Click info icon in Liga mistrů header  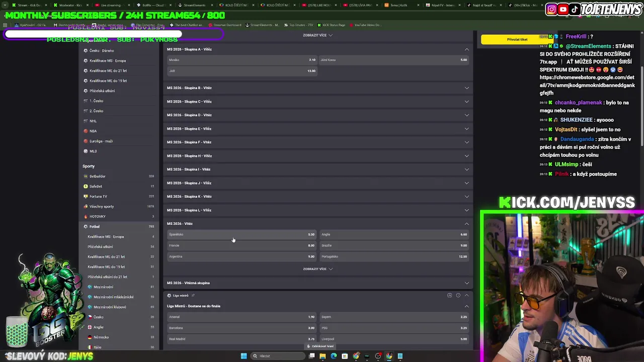[458, 295]
